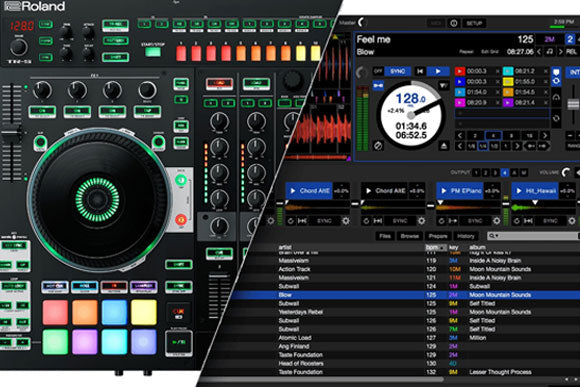Switch to the History tab
Viewport: 580px width, 387px height.
[x=465, y=236]
